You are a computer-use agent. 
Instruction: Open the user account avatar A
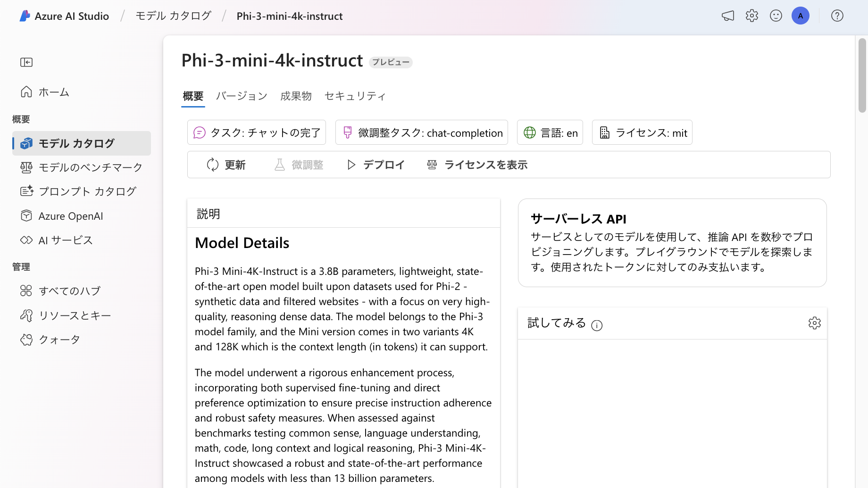[801, 16]
